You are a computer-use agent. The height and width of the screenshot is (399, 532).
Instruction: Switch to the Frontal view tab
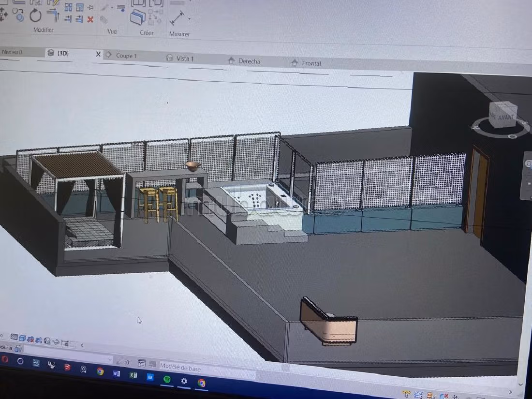pyautogui.click(x=311, y=63)
